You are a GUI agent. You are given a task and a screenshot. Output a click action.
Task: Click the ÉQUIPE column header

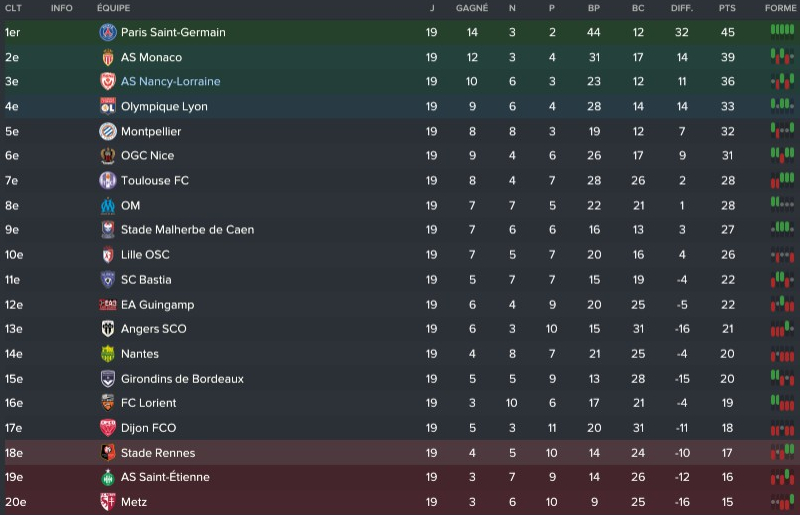(113, 8)
